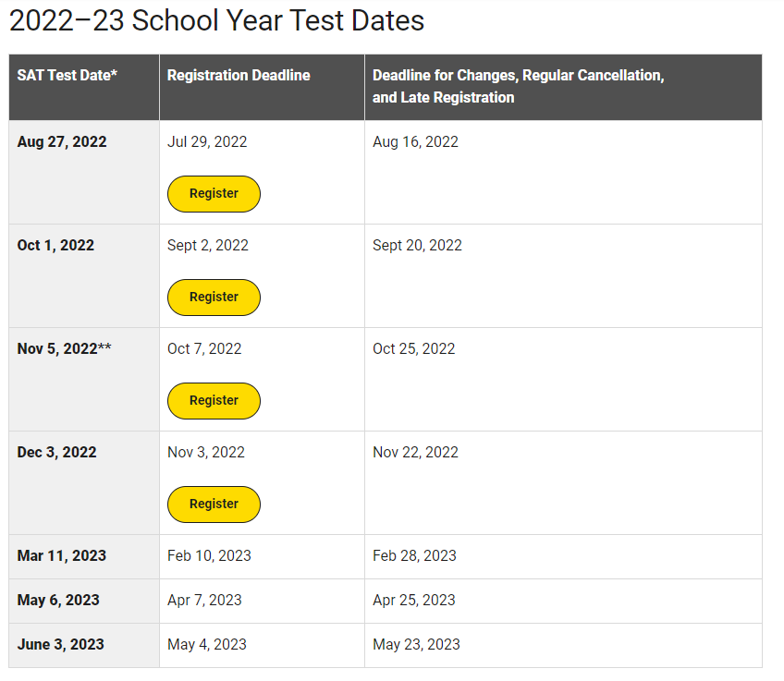Select the Dec 3, 2022 test date
Screen dimensions: 784x681
tap(56, 453)
